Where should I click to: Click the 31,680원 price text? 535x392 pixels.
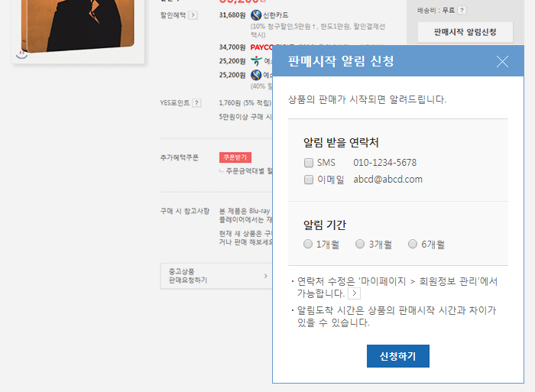232,15
